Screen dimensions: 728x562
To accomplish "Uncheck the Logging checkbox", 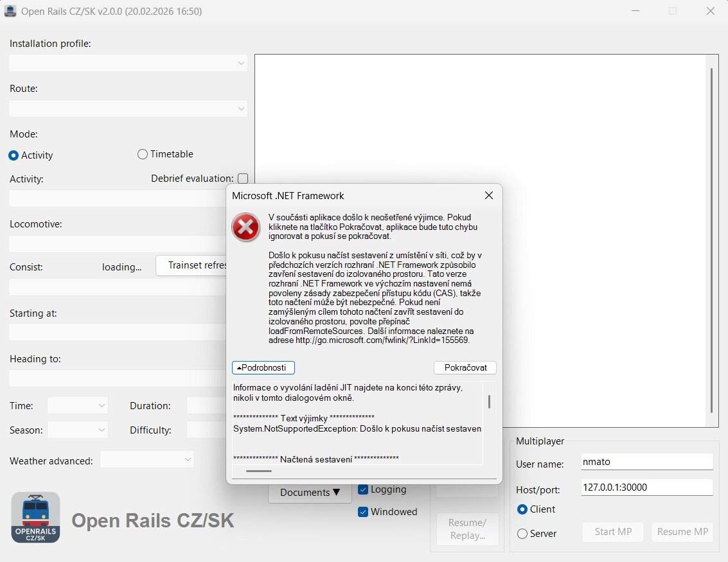I will (x=363, y=489).
